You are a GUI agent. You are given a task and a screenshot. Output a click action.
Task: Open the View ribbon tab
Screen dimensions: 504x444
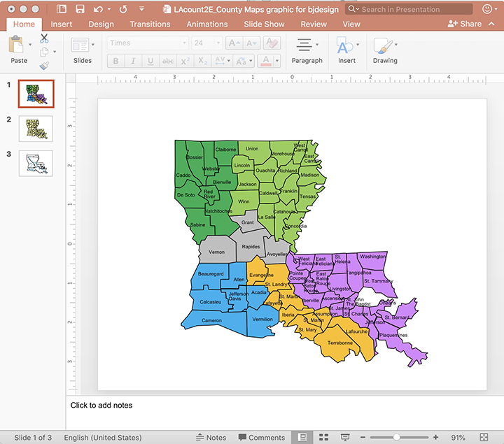tap(351, 24)
